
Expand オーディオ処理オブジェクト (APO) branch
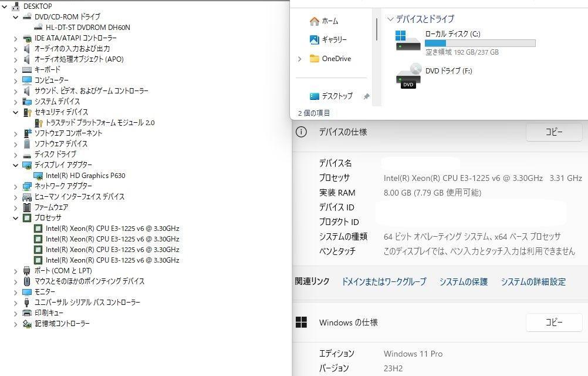[x=16, y=59]
